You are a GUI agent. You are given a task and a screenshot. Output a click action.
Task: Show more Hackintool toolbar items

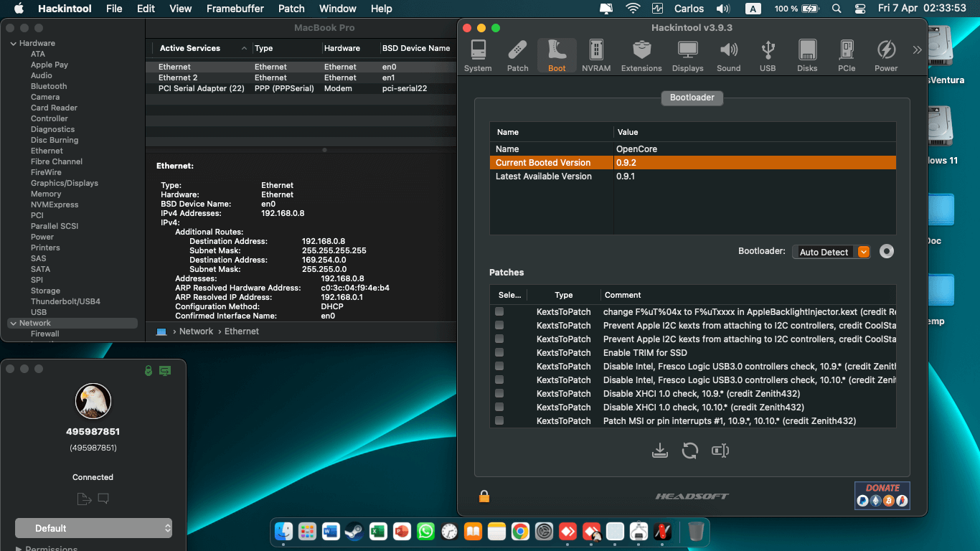click(x=917, y=50)
